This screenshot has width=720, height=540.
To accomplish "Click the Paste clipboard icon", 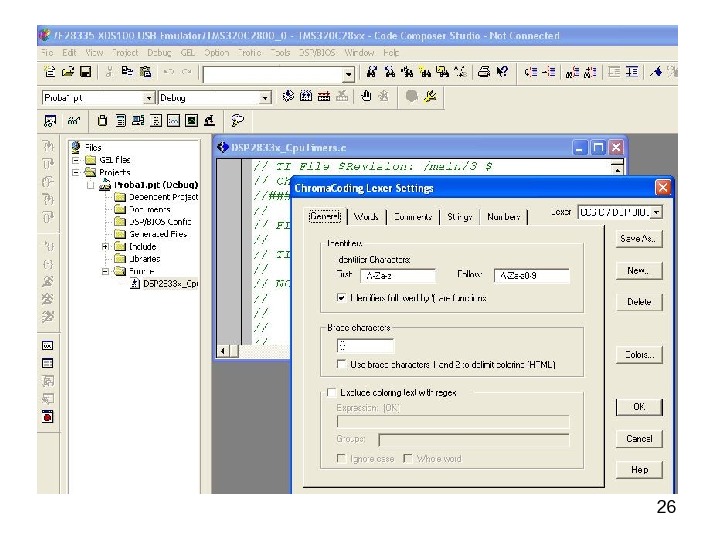I will [145, 72].
